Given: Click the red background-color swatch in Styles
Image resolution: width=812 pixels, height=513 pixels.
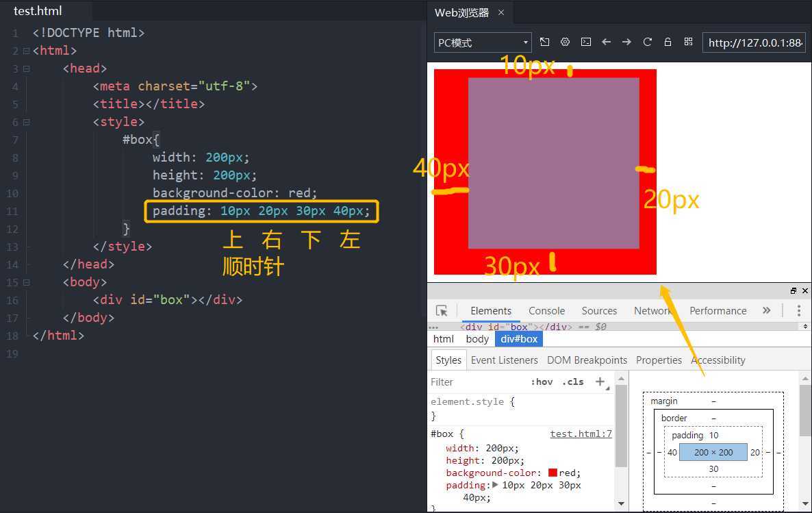Looking at the screenshot, I should [x=553, y=473].
